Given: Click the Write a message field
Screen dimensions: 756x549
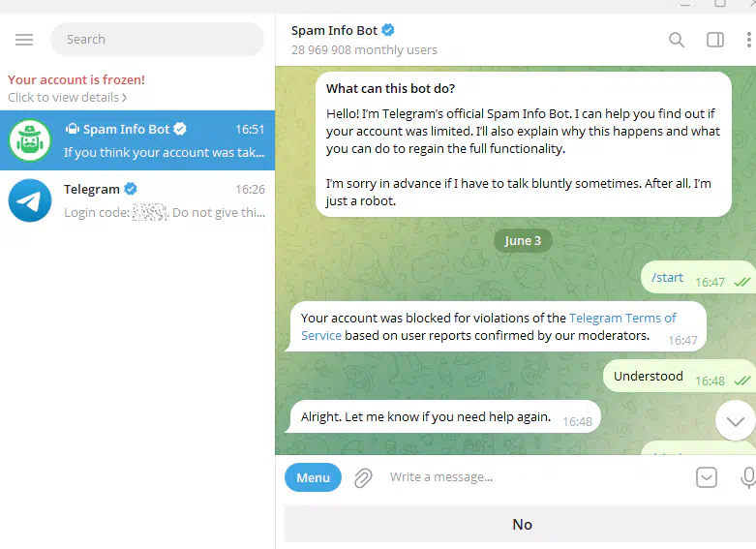Looking at the screenshot, I should click(537, 477).
